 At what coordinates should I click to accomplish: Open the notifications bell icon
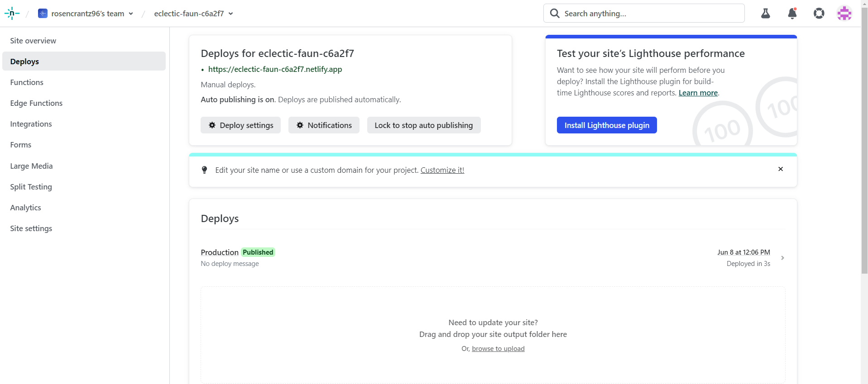(792, 14)
